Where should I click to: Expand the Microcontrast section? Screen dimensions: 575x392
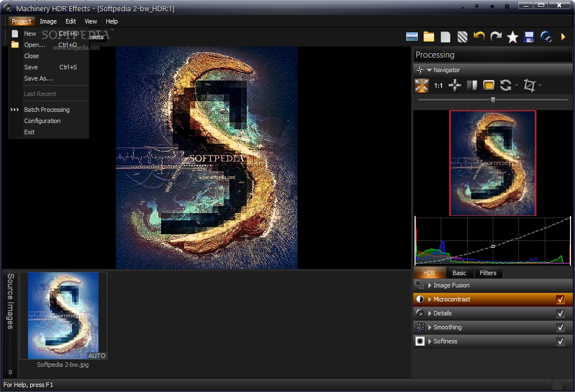click(x=430, y=299)
